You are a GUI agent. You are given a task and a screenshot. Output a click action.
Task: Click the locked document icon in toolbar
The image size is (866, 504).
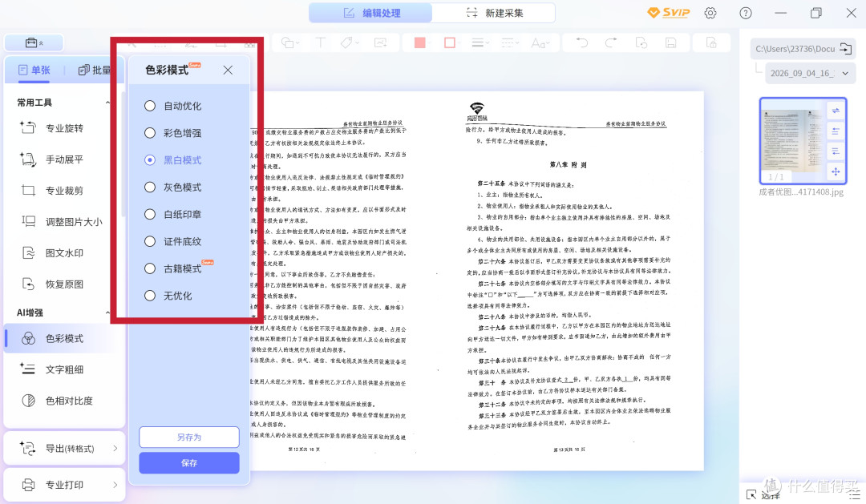point(711,43)
